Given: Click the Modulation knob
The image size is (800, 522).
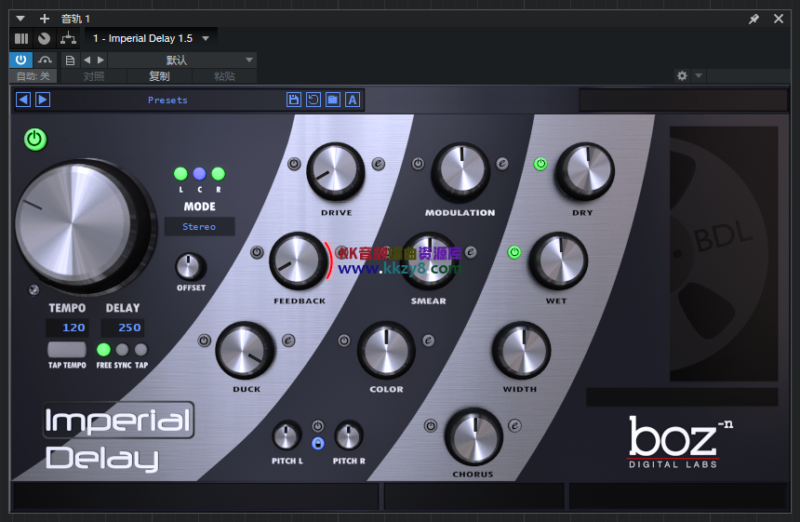Looking at the screenshot, I should coord(461,171).
